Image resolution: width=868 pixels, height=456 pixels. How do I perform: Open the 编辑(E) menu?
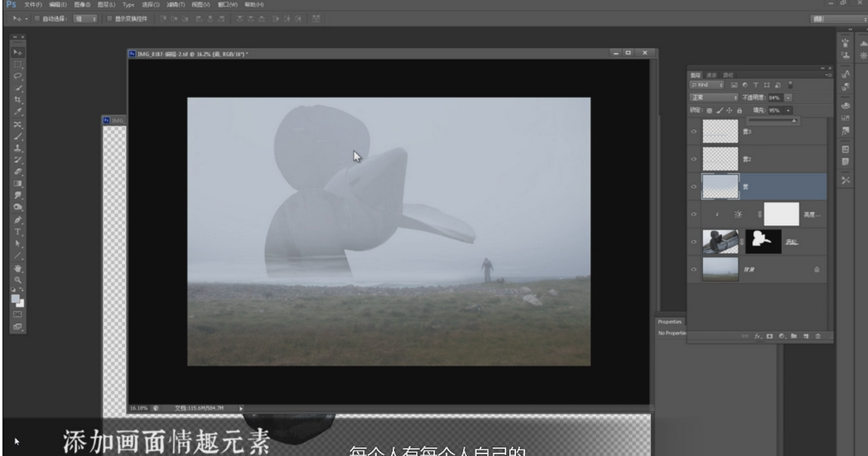pos(58,4)
